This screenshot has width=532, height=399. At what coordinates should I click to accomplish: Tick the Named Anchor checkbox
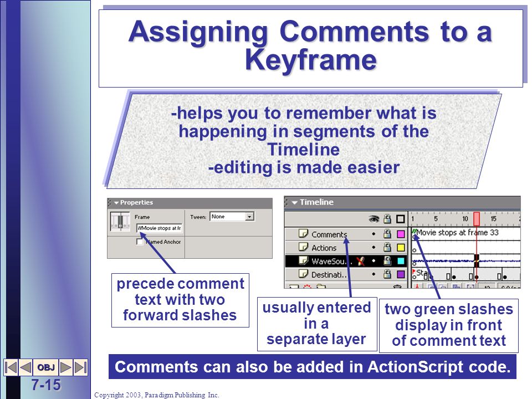(140, 242)
